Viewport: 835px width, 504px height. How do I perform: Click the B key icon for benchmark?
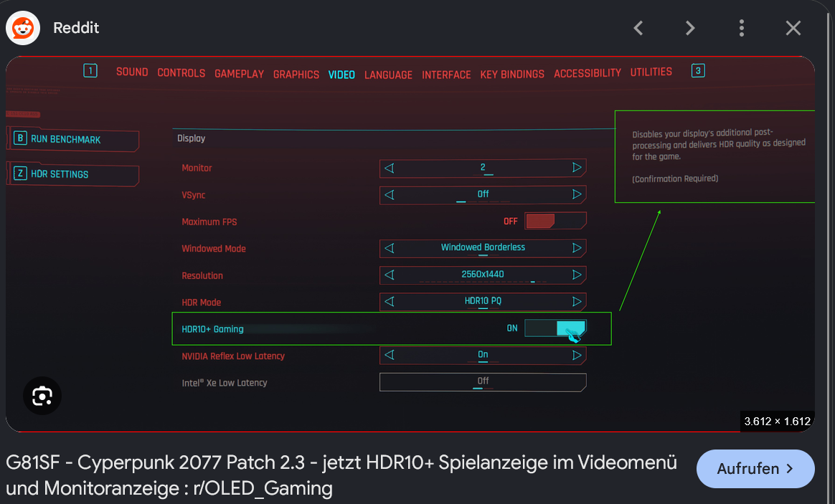(x=20, y=138)
